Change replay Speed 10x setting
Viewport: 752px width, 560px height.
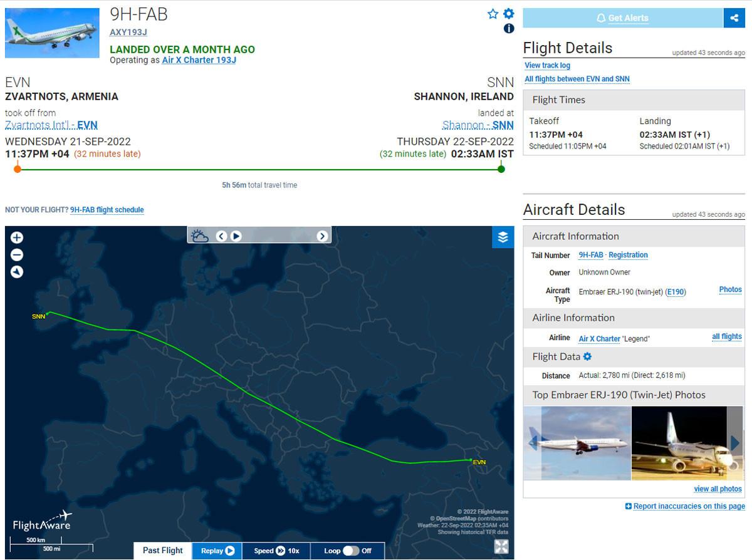click(x=276, y=551)
